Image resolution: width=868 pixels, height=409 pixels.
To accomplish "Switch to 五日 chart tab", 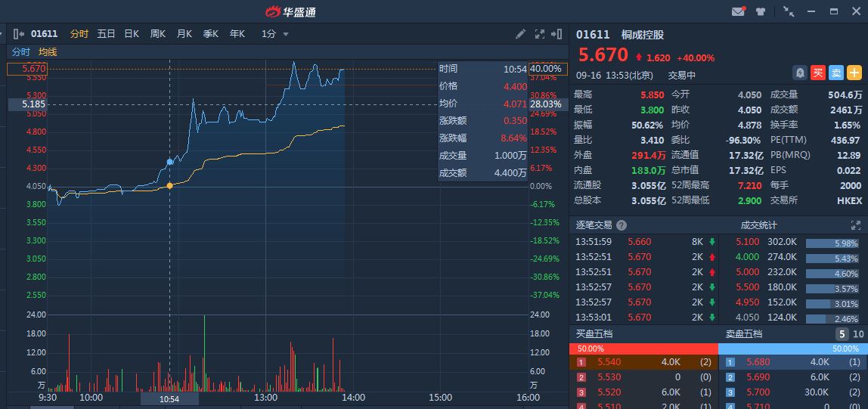I will coord(106,34).
